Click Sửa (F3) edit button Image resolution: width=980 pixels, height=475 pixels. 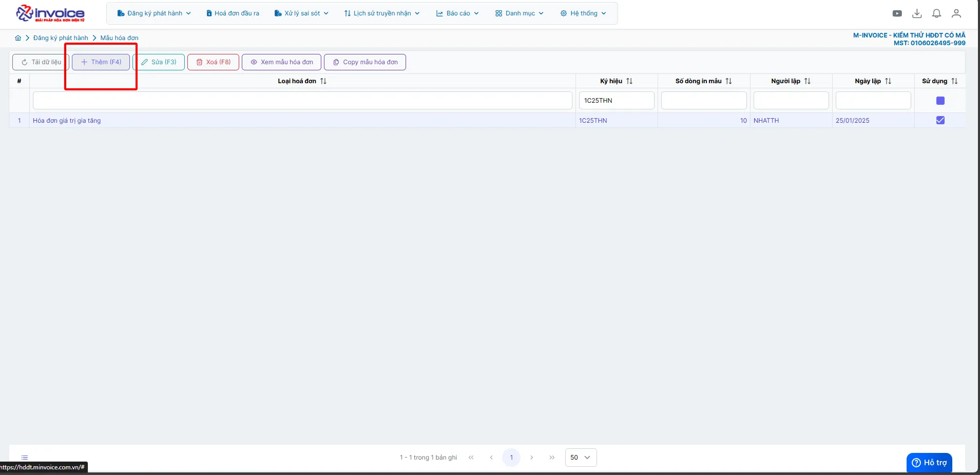coord(159,62)
